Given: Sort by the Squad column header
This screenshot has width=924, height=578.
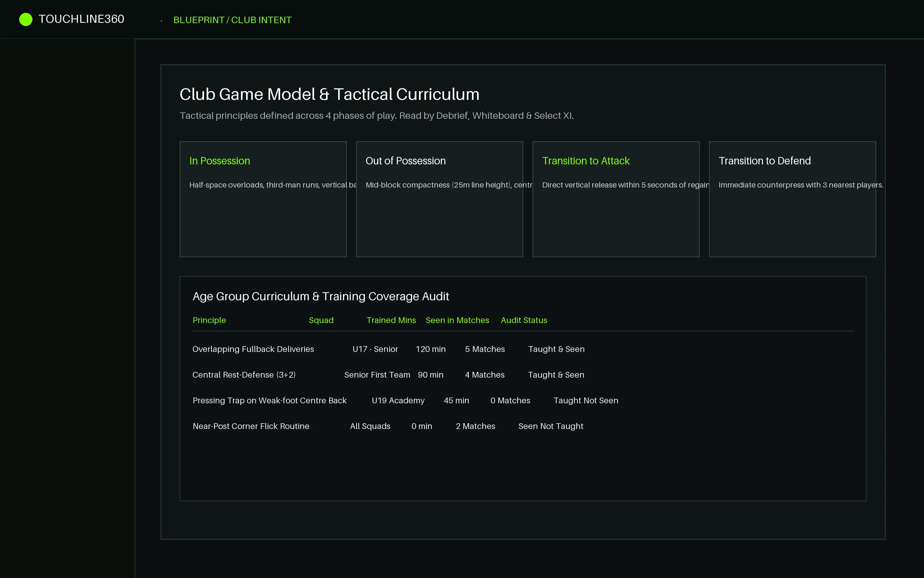Looking at the screenshot, I should (x=321, y=320).
